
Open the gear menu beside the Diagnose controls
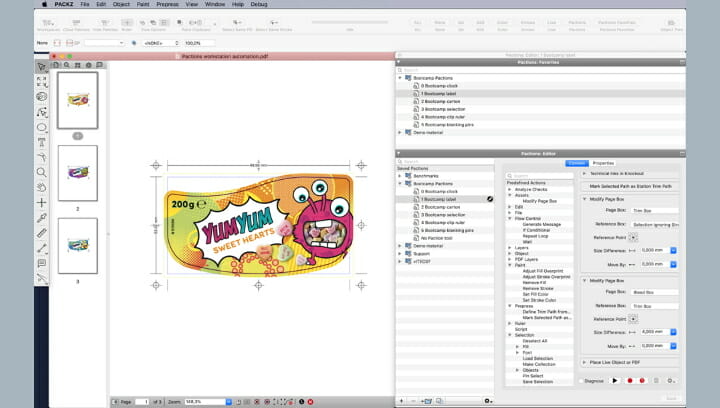pyautogui.click(x=671, y=380)
